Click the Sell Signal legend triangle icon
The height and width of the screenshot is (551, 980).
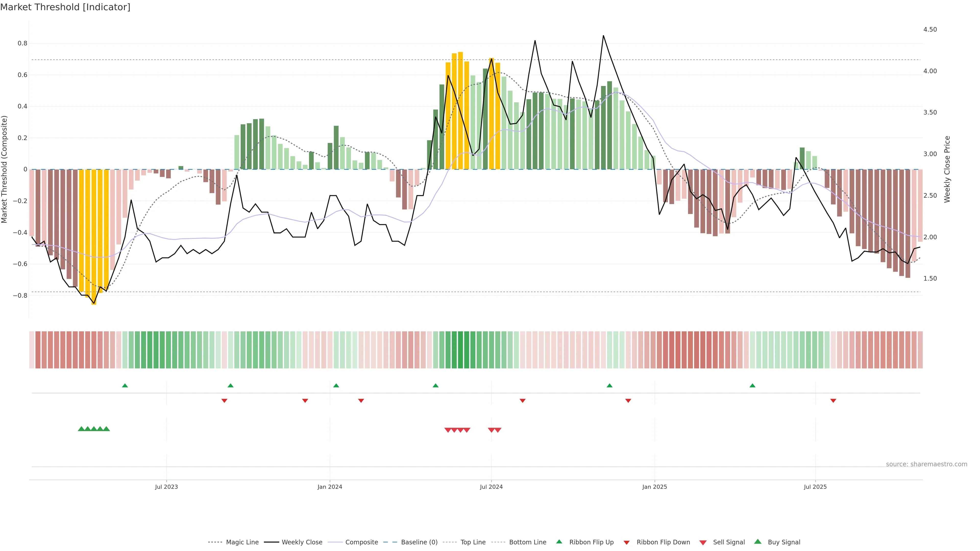pos(703,543)
